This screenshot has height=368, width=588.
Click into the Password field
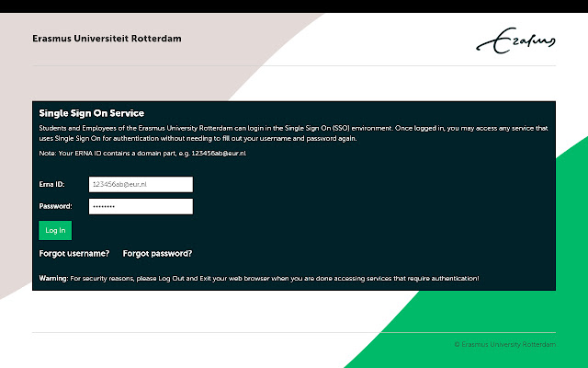coord(140,206)
